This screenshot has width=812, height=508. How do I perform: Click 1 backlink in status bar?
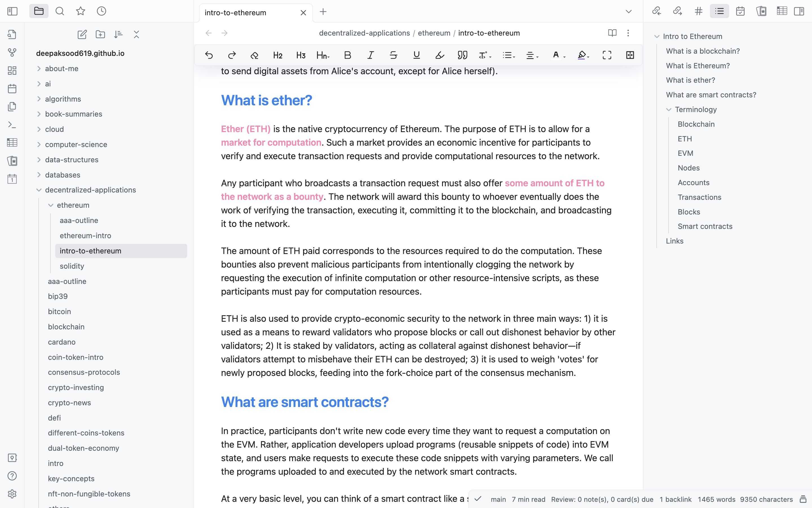[x=676, y=500]
